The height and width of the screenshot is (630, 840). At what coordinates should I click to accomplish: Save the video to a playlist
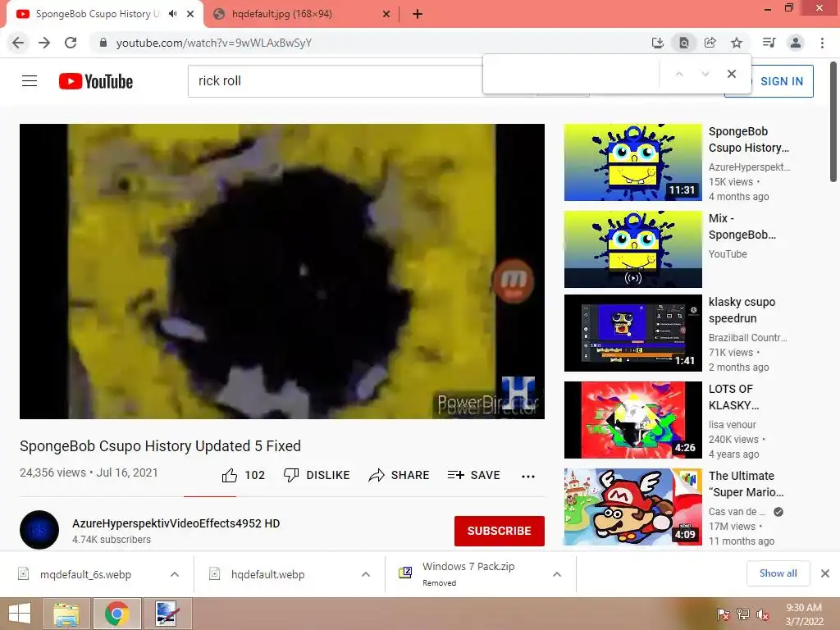(473, 475)
